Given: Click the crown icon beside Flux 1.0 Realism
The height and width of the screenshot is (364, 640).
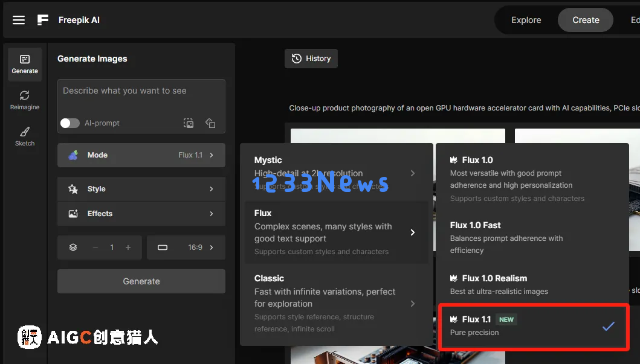Looking at the screenshot, I should pyautogui.click(x=454, y=278).
